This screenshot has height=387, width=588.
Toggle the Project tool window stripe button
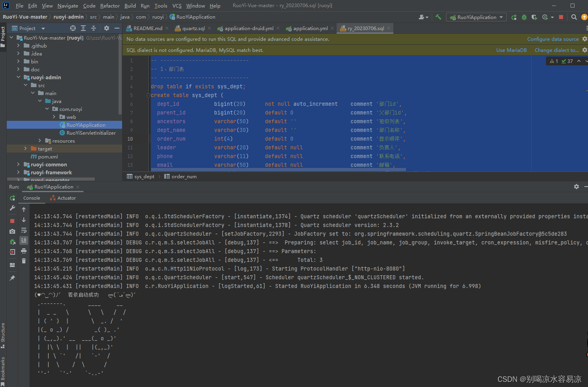pos(3,36)
